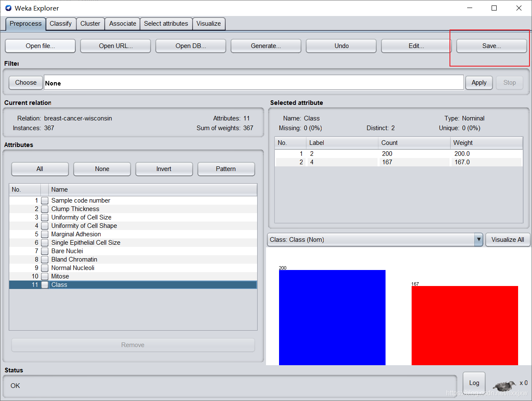Screen dimensions: 532x401
Task: Enable the Uniformity of Cell Size checkbox
Action: click(45, 217)
